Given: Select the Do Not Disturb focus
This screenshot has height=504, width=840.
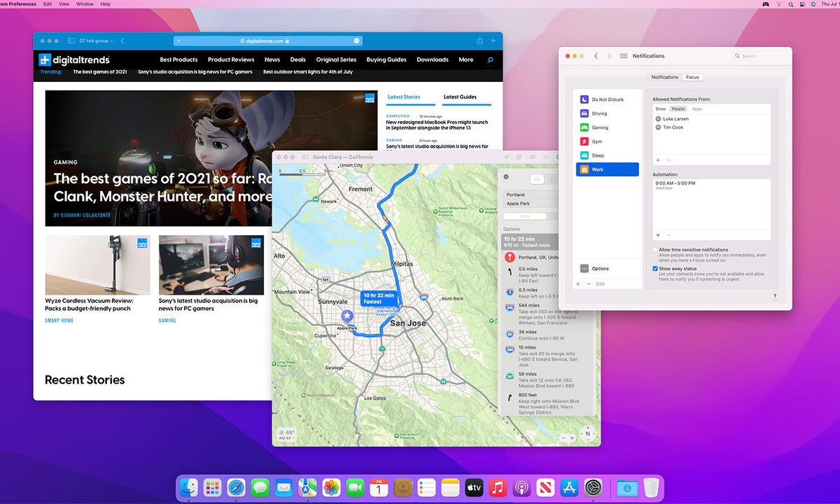Looking at the screenshot, I should 608,99.
